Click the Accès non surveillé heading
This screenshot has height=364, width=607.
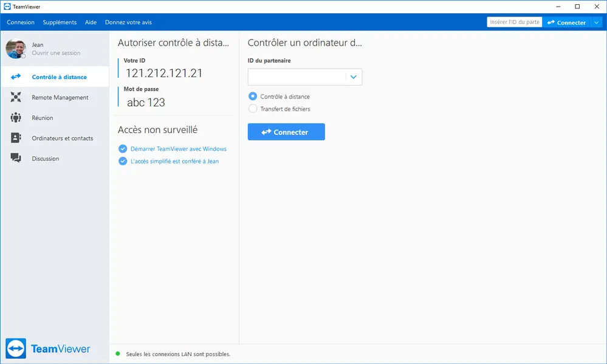tap(157, 129)
